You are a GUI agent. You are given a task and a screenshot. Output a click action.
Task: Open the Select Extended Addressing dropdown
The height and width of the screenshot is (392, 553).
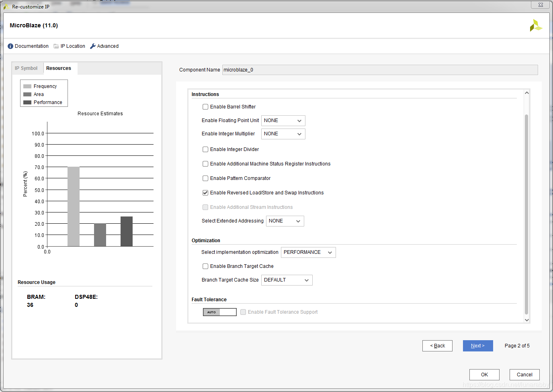click(x=285, y=221)
